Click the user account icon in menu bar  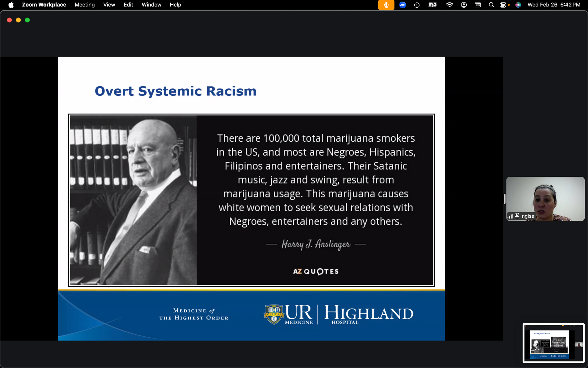pos(464,5)
